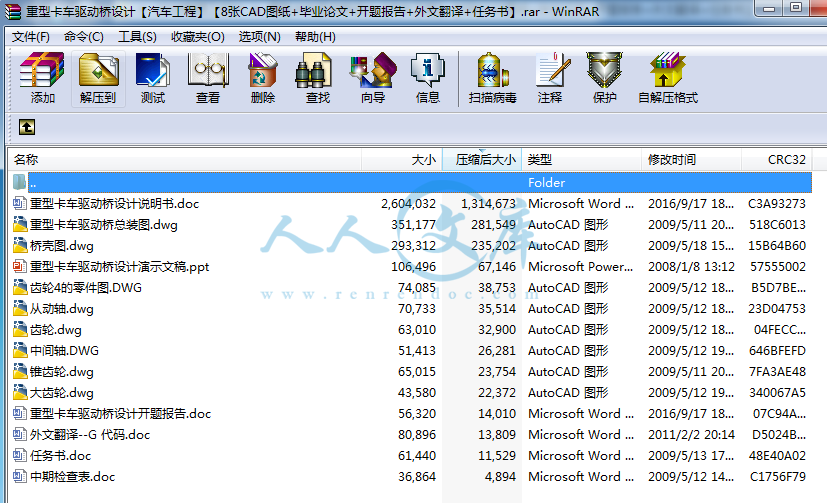Open the 选项(N) menu
Image resolution: width=827 pixels, height=503 pixels.
coord(259,37)
